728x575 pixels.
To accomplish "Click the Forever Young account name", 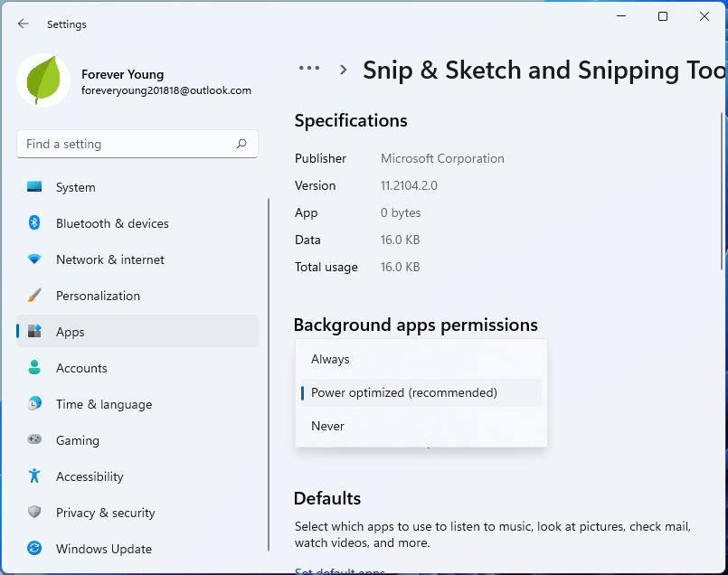I will click(x=123, y=74).
